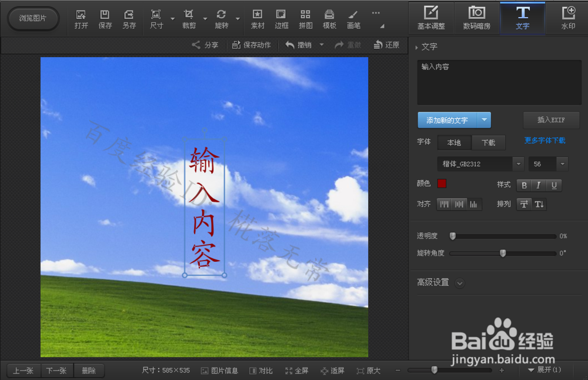View image at original size 原大
Image resolution: width=588 pixels, height=380 pixels.
[x=368, y=371]
